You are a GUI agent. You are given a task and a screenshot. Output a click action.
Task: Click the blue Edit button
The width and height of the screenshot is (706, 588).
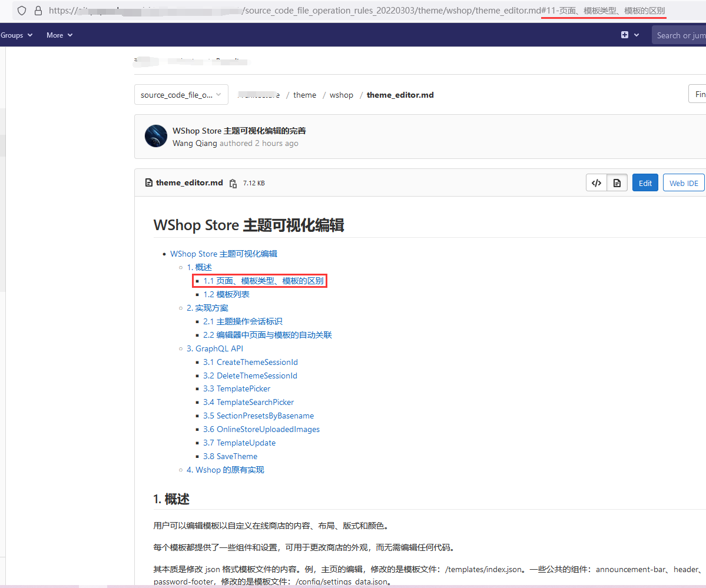(x=645, y=183)
